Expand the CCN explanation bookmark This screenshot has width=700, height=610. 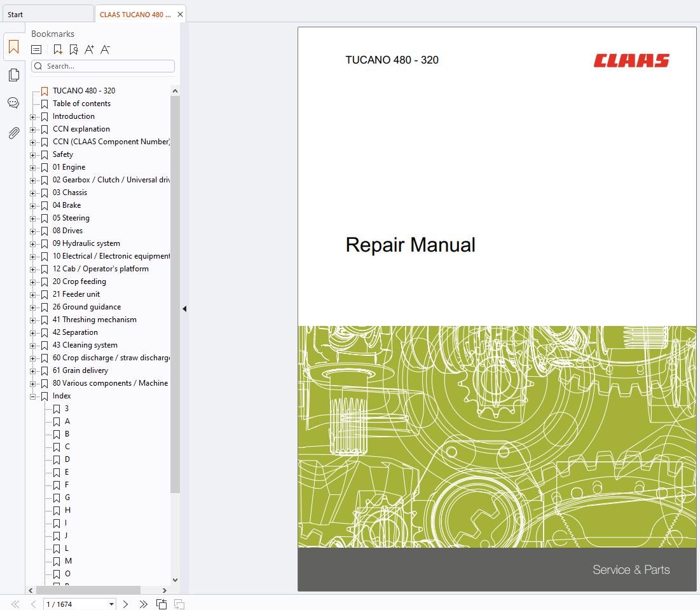pos(32,130)
